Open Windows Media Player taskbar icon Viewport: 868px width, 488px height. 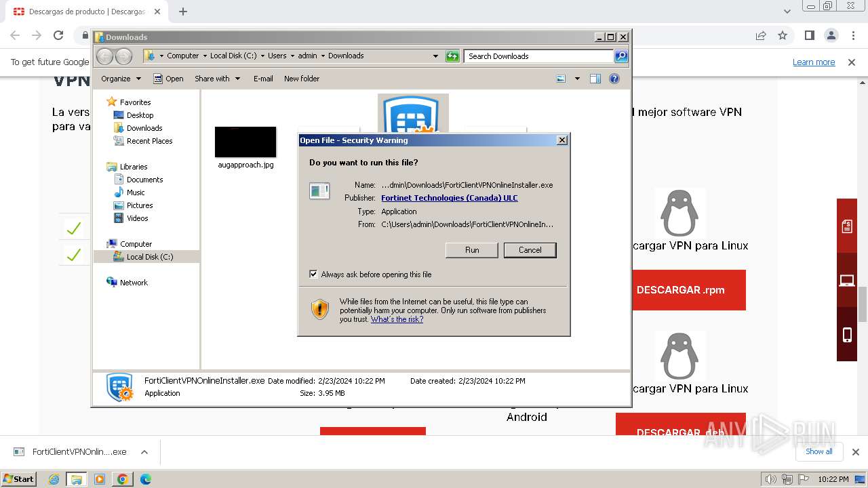pyautogui.click(x=100, y=479)
